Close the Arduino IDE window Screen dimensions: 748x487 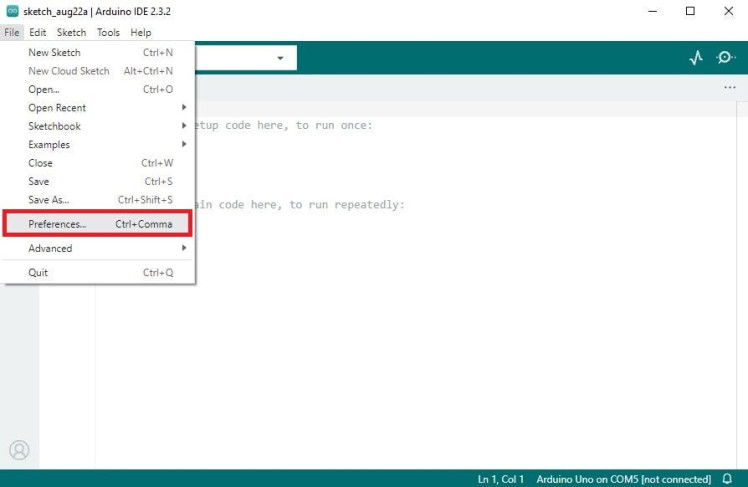(728, 11)
